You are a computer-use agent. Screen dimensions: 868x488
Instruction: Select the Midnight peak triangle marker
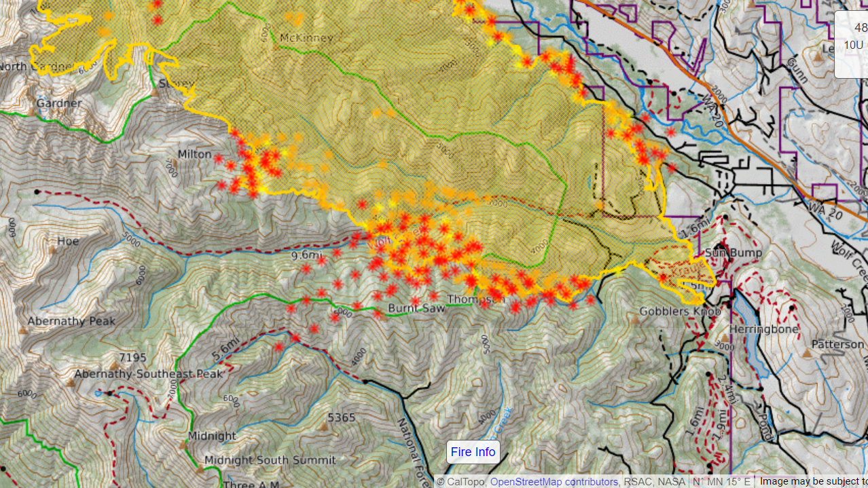coord(183,445)
